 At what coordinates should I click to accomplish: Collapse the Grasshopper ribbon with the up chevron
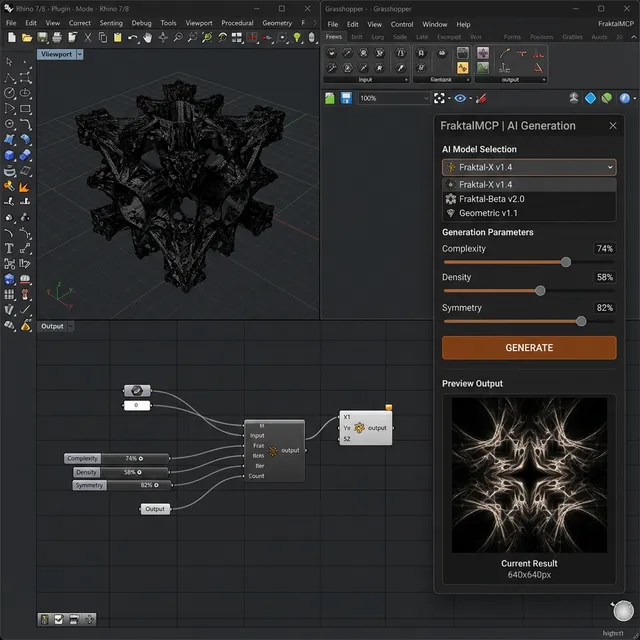coord(633,37)
